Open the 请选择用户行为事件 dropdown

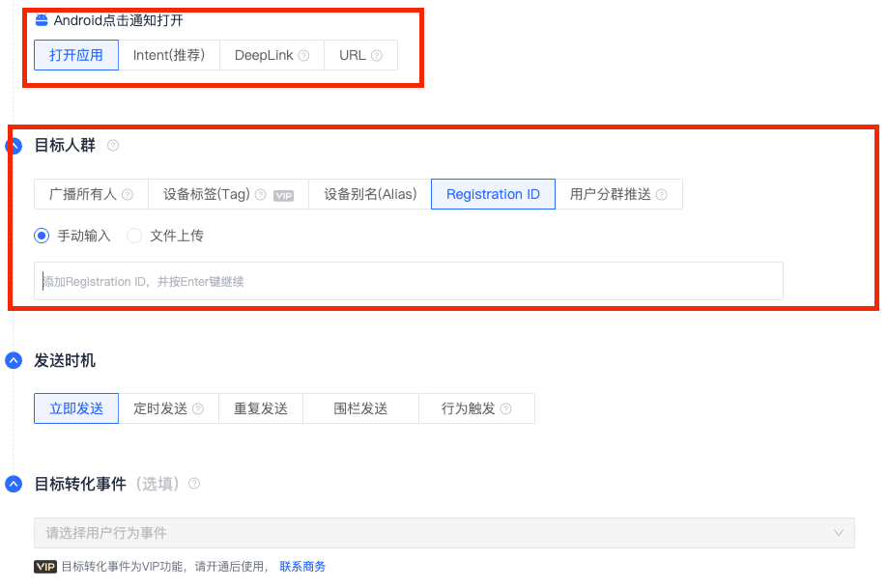pyautogui.click(x=444, y=533)
